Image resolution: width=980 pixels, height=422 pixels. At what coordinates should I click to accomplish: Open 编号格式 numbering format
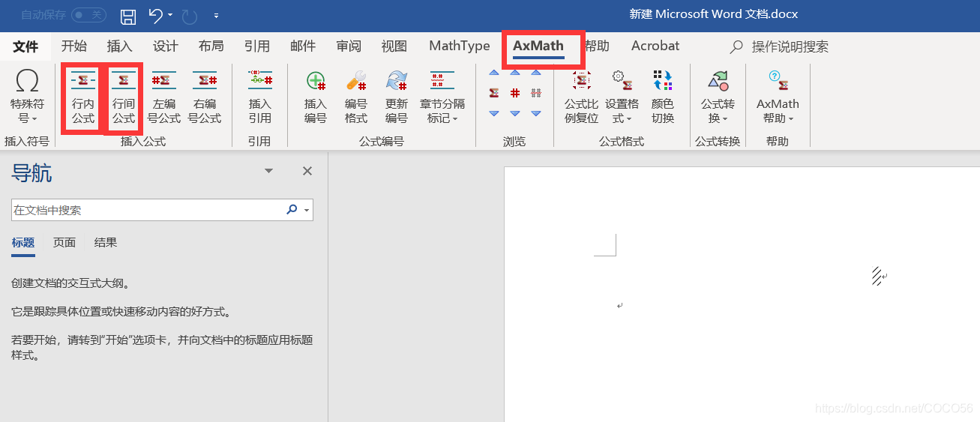[x=356, y=97]
